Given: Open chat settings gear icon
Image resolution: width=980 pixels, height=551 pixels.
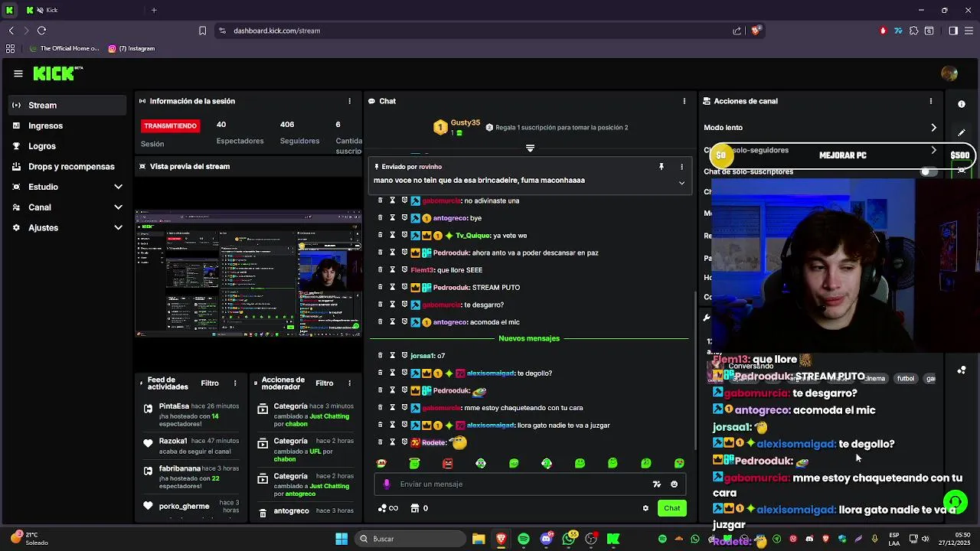Looking at the screenshot, I should (x=645, y=508).
